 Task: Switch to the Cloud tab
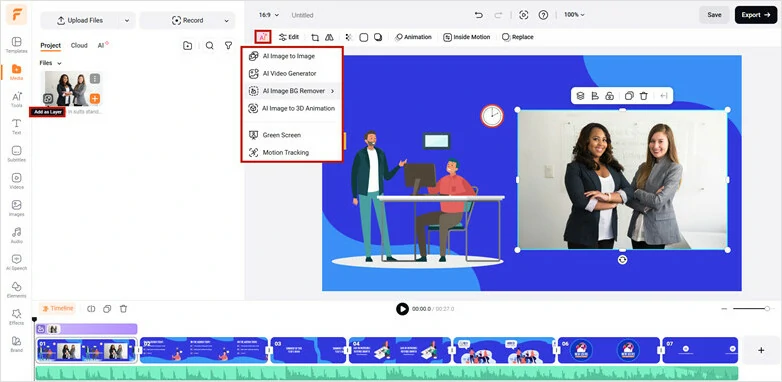pos(79,45)
